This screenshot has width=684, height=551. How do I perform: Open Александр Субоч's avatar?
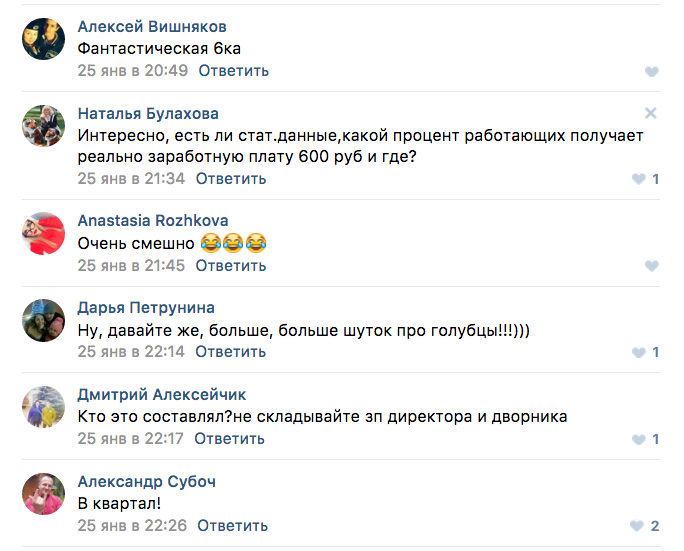(42, 492)
